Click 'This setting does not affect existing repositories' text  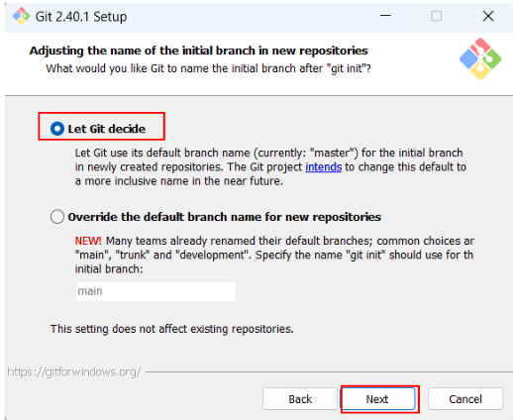[x=171, y=329]
